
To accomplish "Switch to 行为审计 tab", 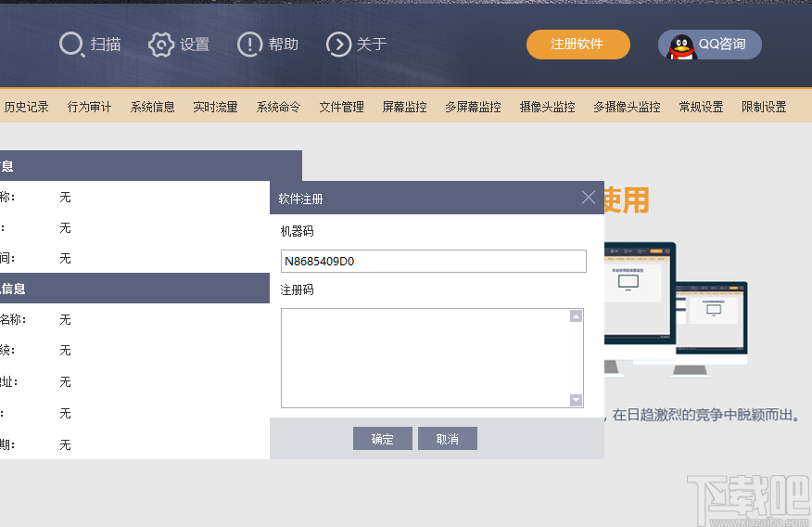I will (x=89, y=107).
